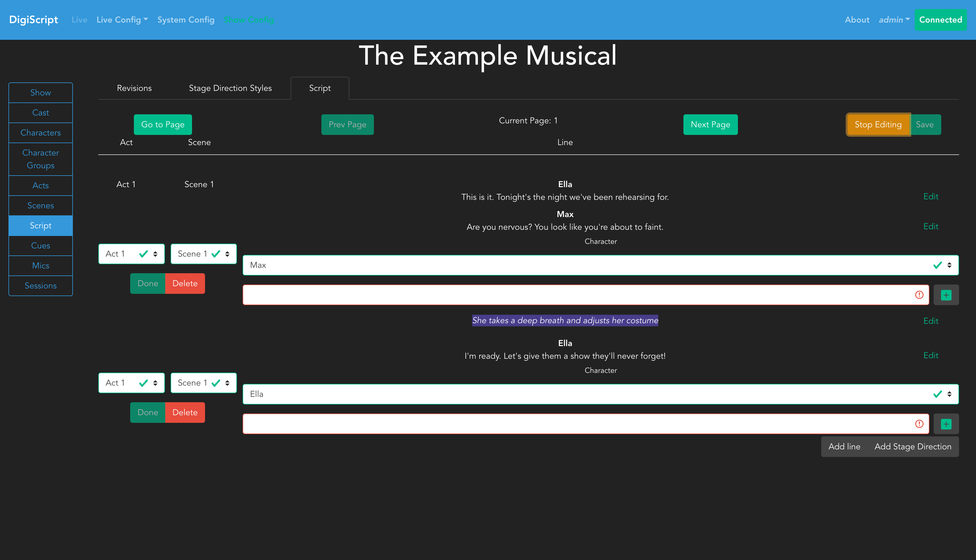Open the Live Config menu
Screen dimensions: 976x560
pyautogui.click(x=122, y=19)
